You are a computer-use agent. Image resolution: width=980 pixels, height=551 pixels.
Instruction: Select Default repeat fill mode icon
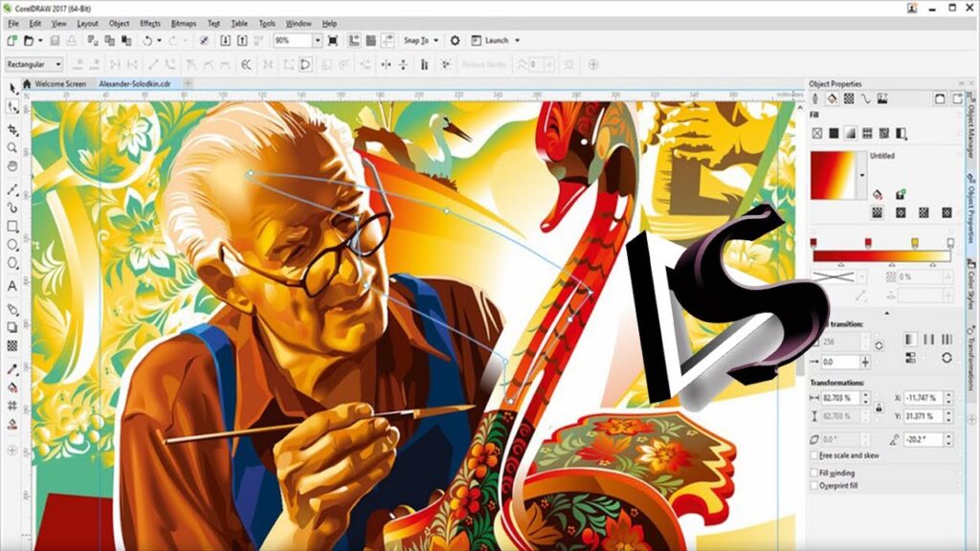910,340
